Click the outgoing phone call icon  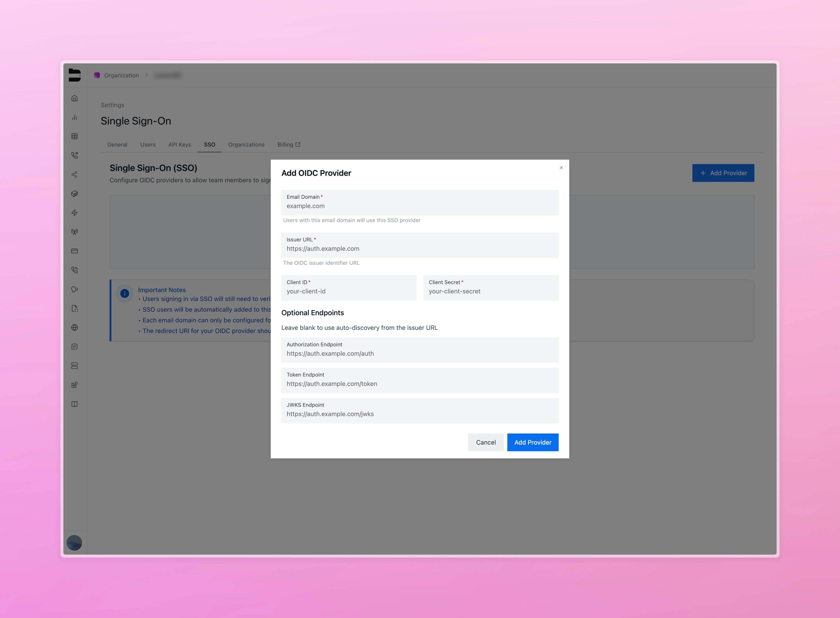point(74,155)
